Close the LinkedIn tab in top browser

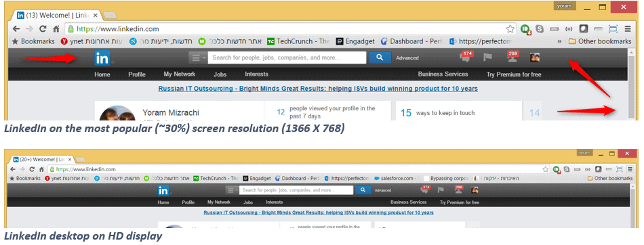point(96,16)
